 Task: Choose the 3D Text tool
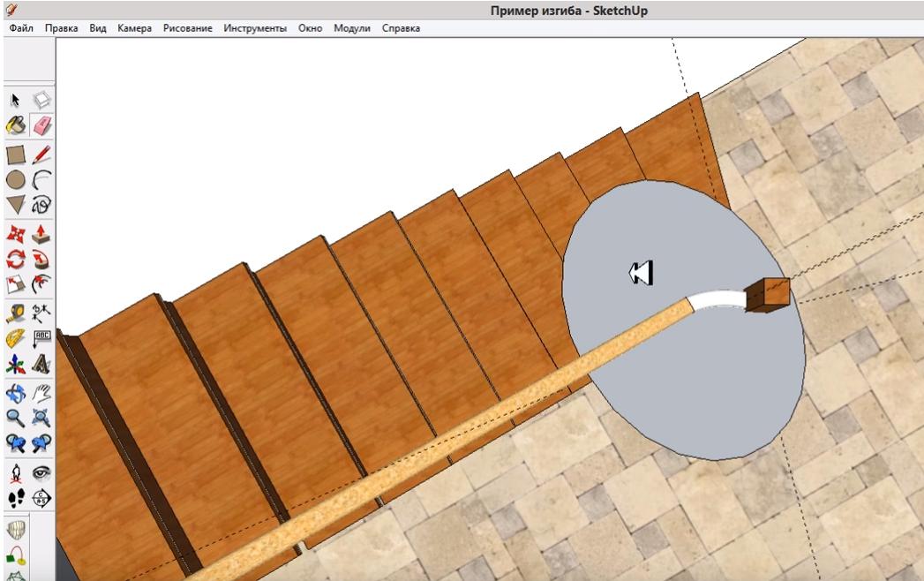(41, 365)
